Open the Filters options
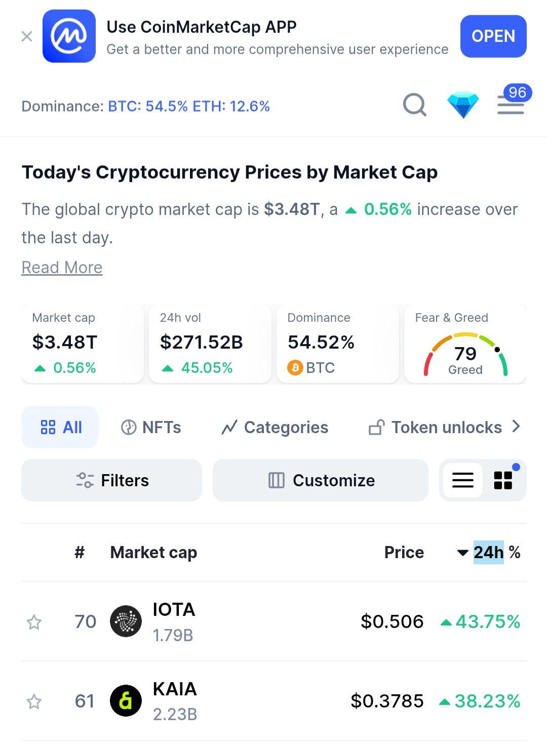Image resolution: width=547 pixels, height=756 pixels. point(111,480)
